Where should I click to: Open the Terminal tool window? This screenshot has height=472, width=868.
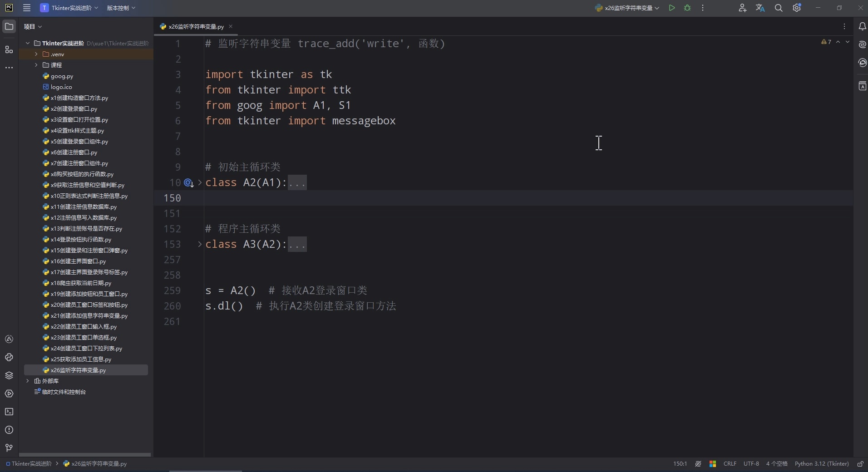(9, 412)
